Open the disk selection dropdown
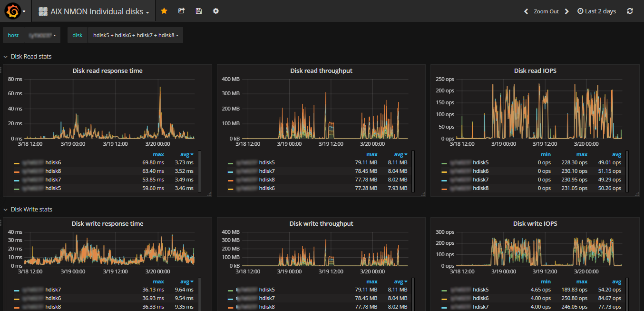644x311 pixels. pyautogui.click(x=136, y=35)
